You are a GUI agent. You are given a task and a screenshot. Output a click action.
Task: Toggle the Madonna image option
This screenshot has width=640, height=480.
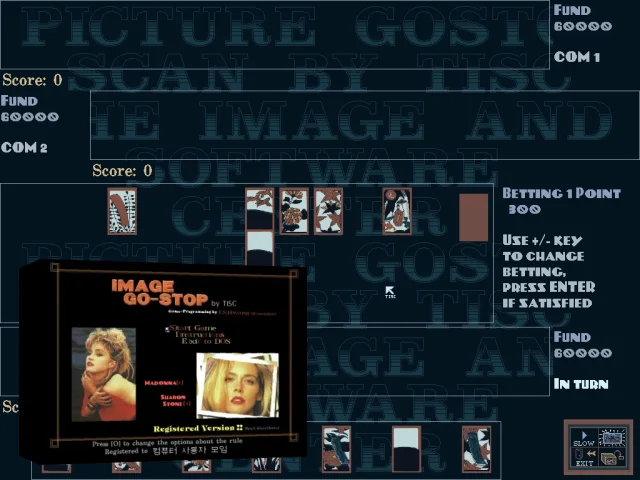point(164,383)
